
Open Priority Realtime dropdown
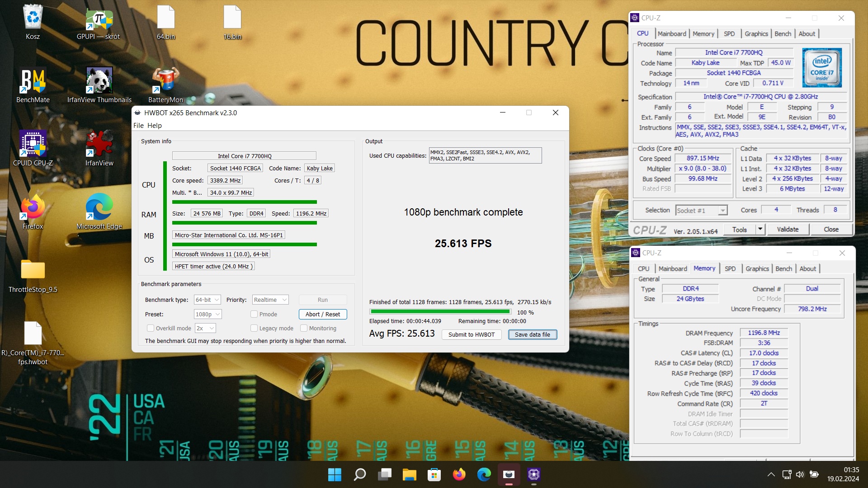click(270, 300)
